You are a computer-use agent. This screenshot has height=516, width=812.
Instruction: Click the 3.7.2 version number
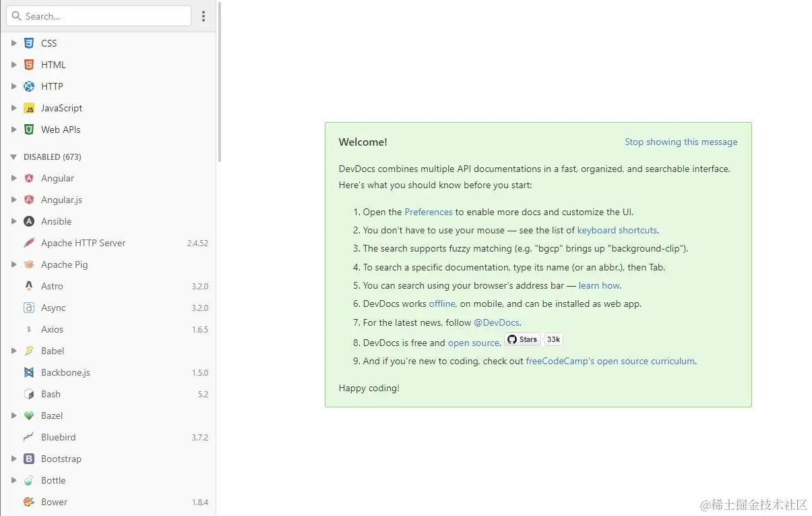pos(200,438)
